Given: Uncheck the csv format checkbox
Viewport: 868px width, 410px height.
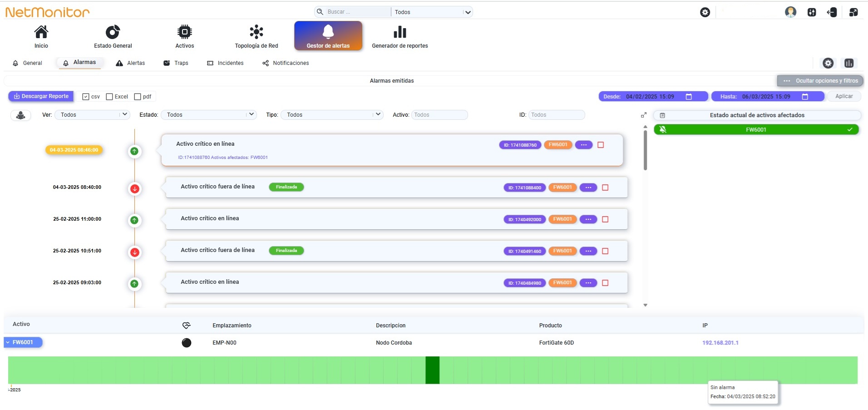Looking at the screenshot, I should pos(86,97).
